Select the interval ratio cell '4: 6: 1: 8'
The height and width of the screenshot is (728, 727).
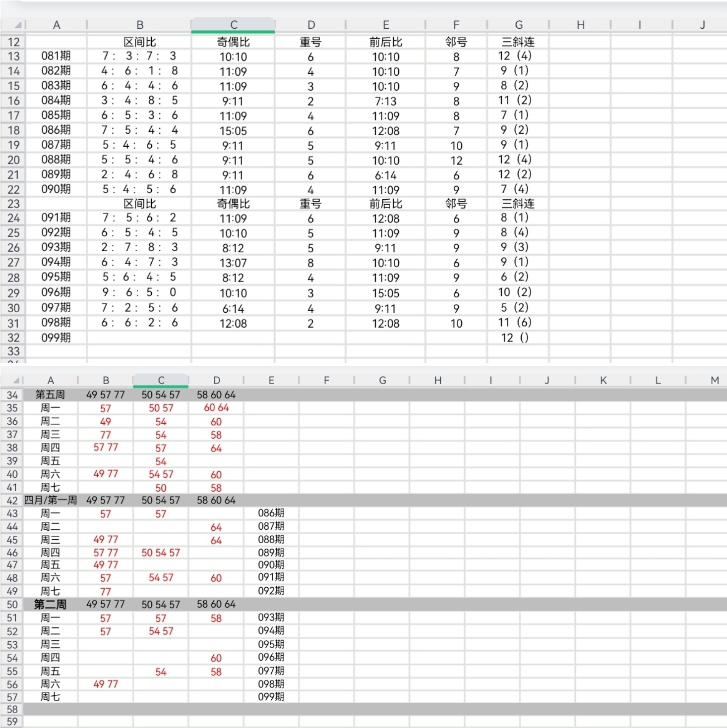139,71
